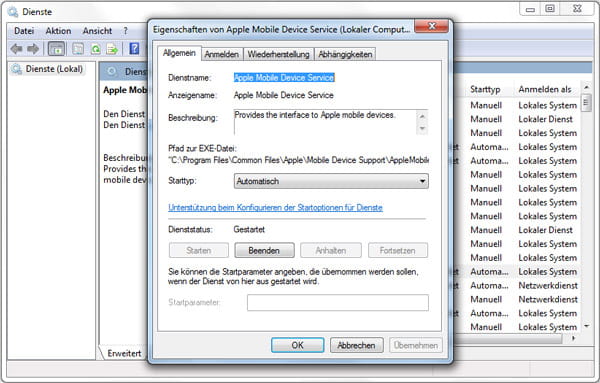Open the Starttyp dropdown showing Automatisch

point(331,181)
